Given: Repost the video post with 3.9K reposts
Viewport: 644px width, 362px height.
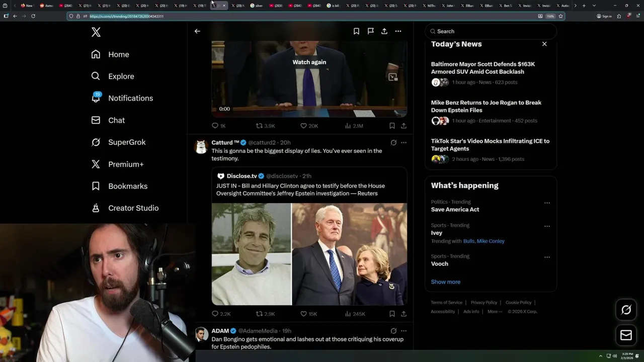Looking at the screenshot, I should click(266, 126).
